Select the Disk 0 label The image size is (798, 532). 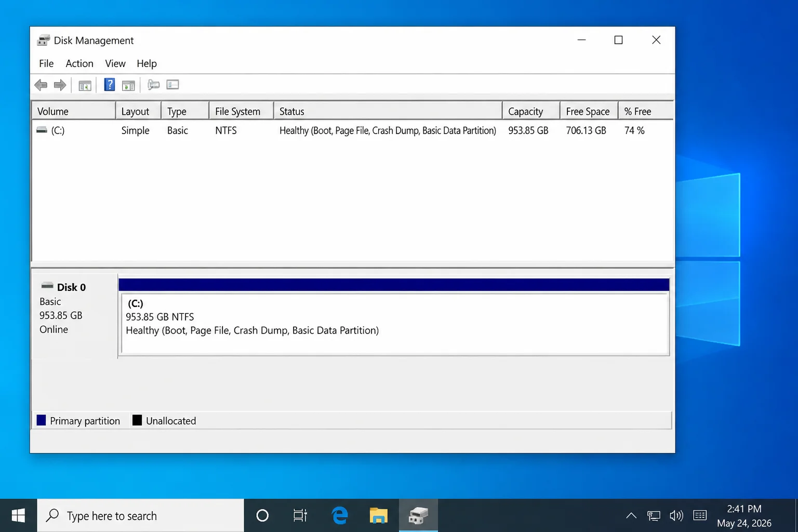(71, 287)
